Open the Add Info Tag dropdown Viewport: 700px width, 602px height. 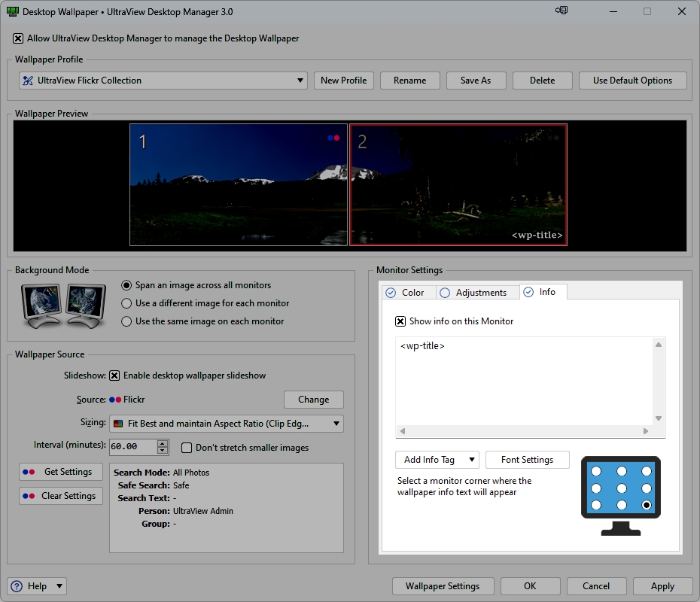click(437, 460)
